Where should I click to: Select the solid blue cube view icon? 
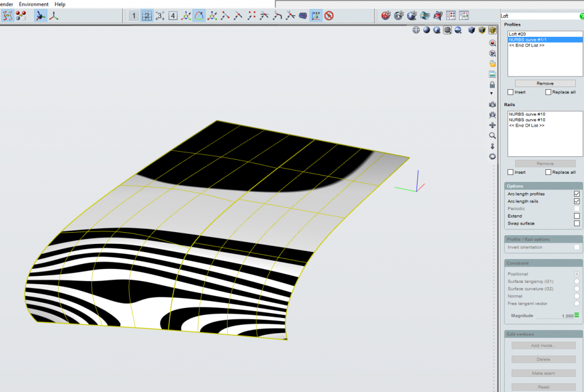[471, 30]
